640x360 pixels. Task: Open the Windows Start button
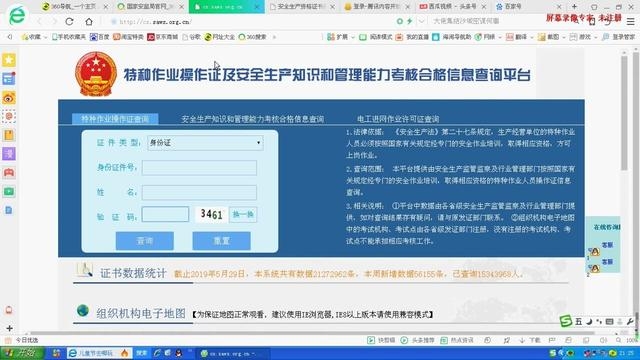pyautogui.click(x=22, y=353)
